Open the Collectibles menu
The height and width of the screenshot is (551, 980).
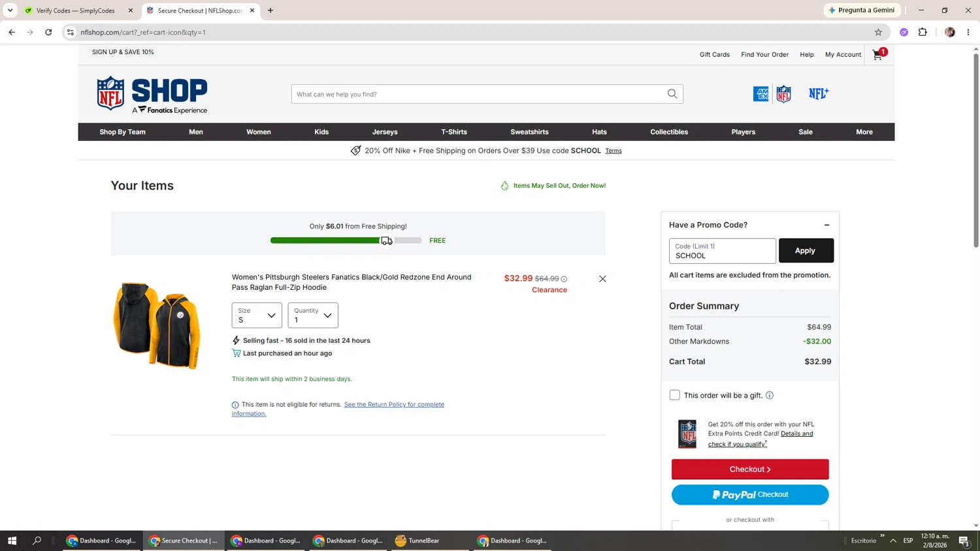click(669, 132)
